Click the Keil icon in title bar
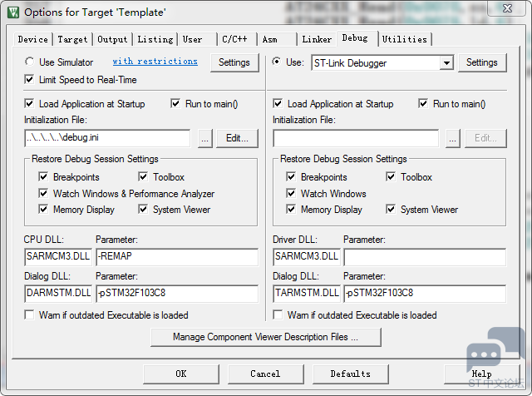 coord(11,12)
